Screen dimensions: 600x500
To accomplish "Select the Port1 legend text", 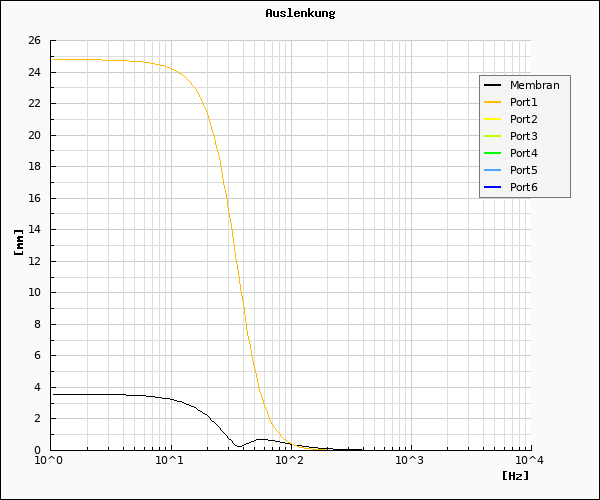I will [x=523, y=102].
